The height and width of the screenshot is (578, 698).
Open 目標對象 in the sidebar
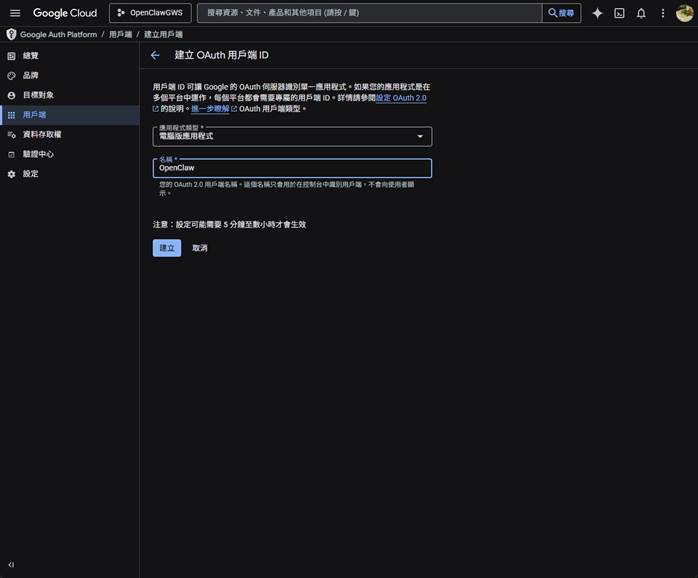tap(38, 95)
